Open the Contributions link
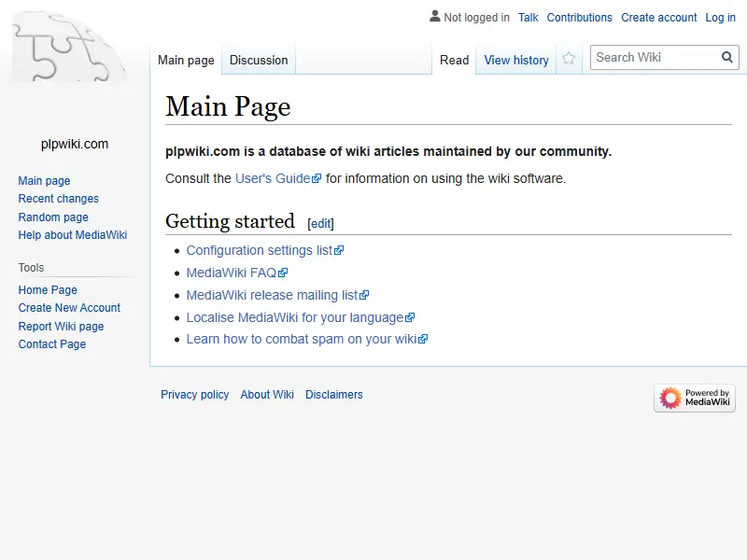The image size is (747, 560). [x=579, y=18]
